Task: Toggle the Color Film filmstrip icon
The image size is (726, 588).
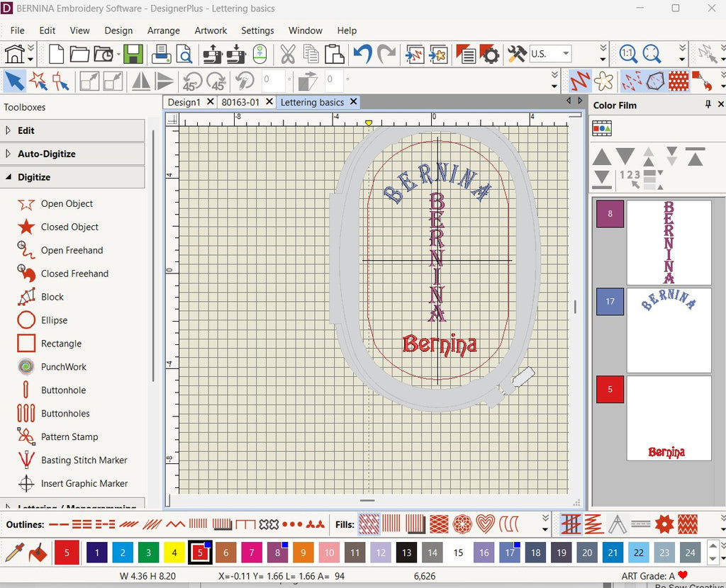Action: [602, 128]
